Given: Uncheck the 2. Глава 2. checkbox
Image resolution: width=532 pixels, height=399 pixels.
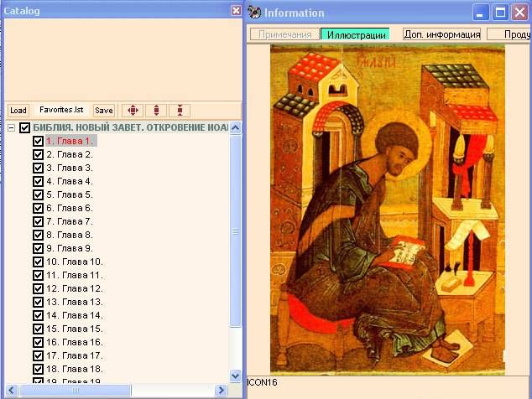Looking at the screenshot, I should (x=38, y=154).
